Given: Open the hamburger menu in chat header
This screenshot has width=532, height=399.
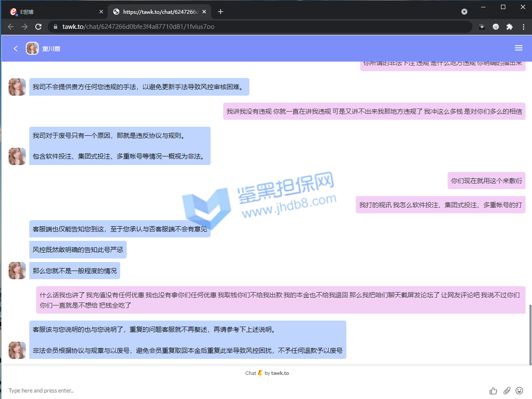Looking at the screenshot, I should pos(519,48).
